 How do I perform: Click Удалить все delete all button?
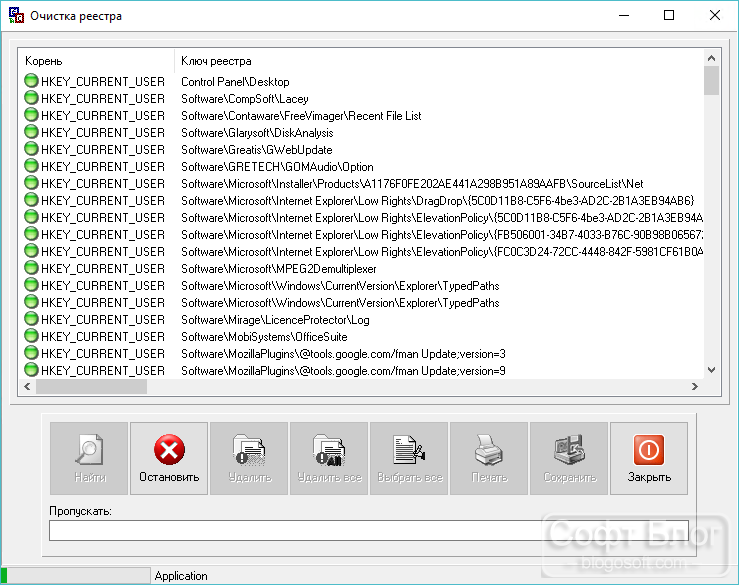point(329,458)
